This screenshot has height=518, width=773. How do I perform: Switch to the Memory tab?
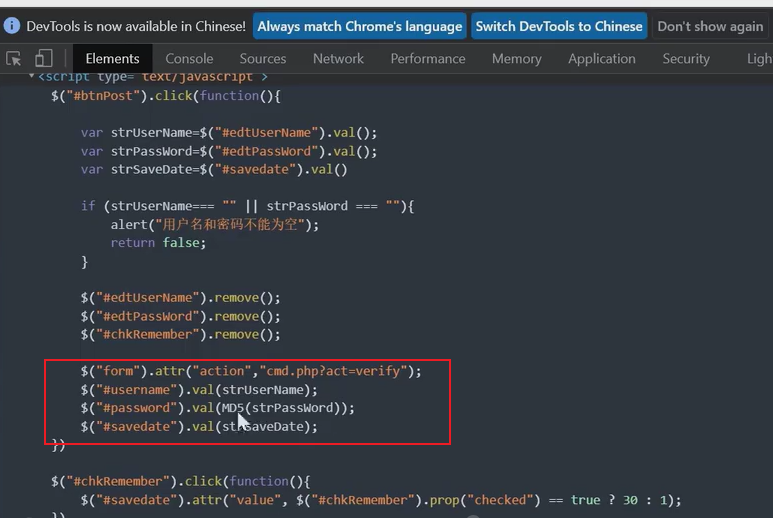517,59
